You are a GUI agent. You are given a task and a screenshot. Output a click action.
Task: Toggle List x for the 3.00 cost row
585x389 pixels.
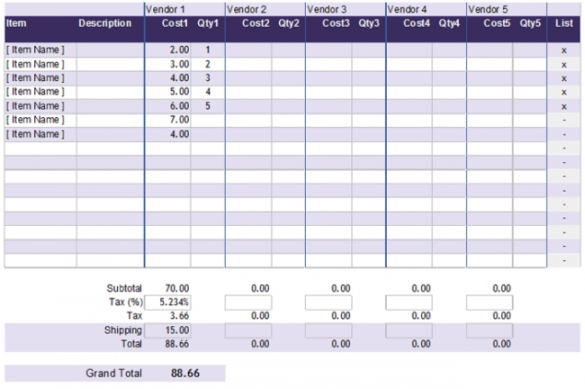coord(564,65)
